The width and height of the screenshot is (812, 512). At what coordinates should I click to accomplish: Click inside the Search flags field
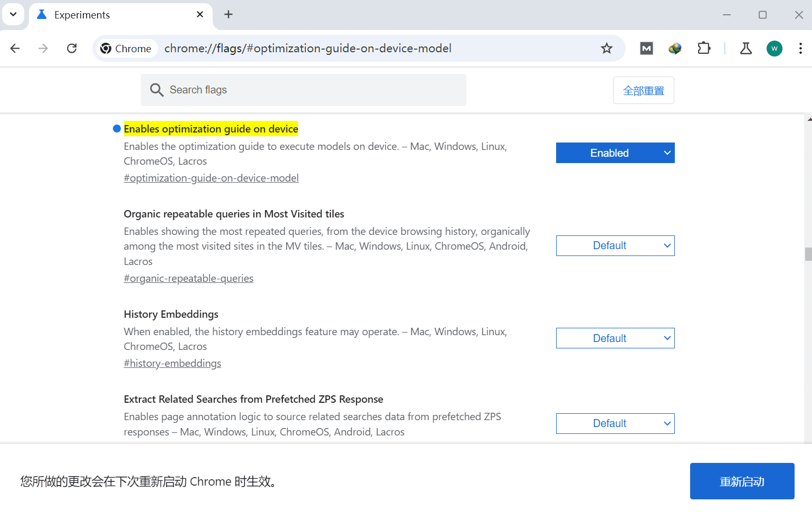click(303, 90)
